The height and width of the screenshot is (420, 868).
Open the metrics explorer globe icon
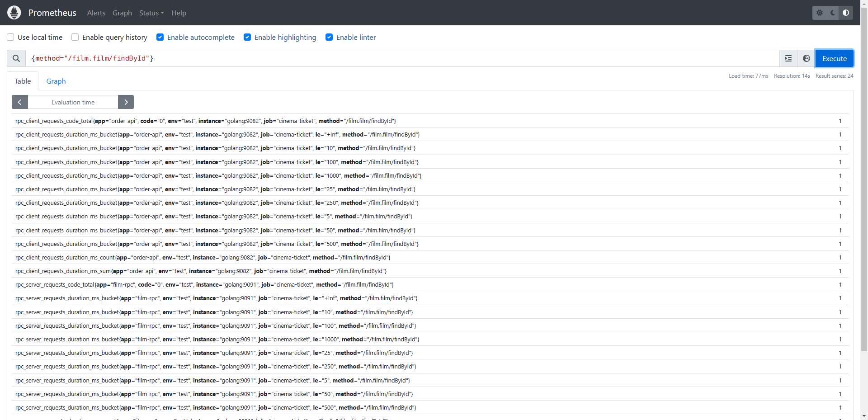tap(807, 58)
